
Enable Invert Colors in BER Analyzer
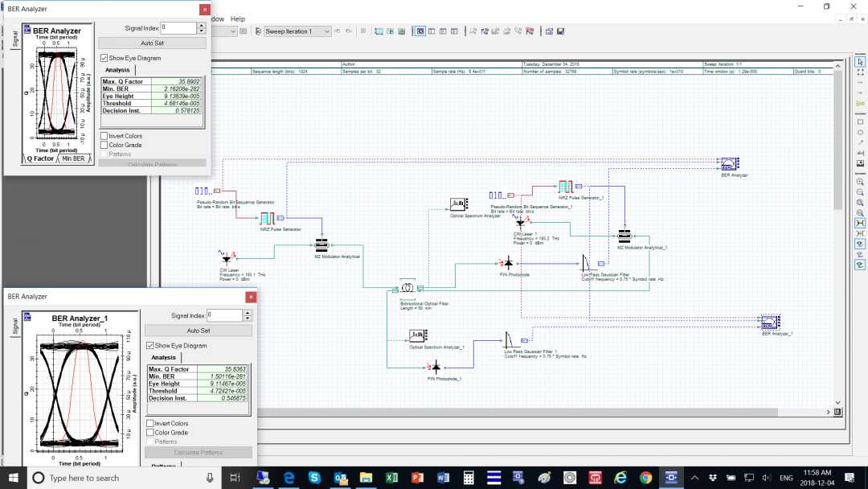point(104,136)
